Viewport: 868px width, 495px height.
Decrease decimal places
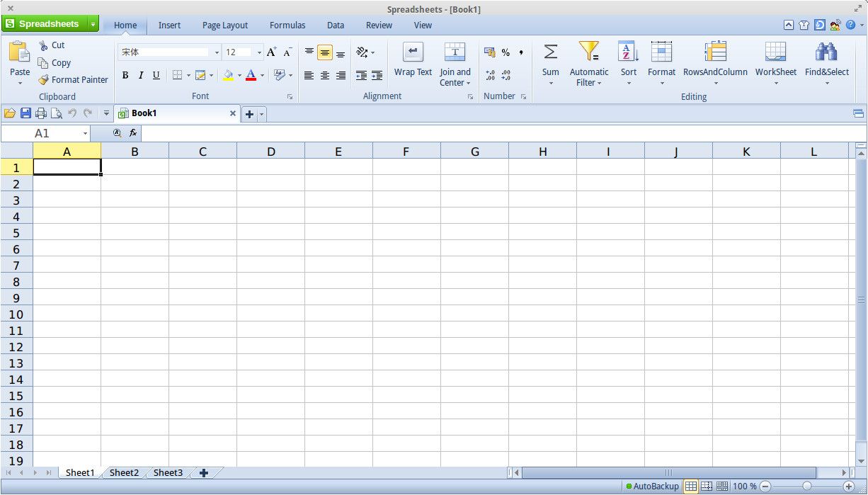point(506,75)
